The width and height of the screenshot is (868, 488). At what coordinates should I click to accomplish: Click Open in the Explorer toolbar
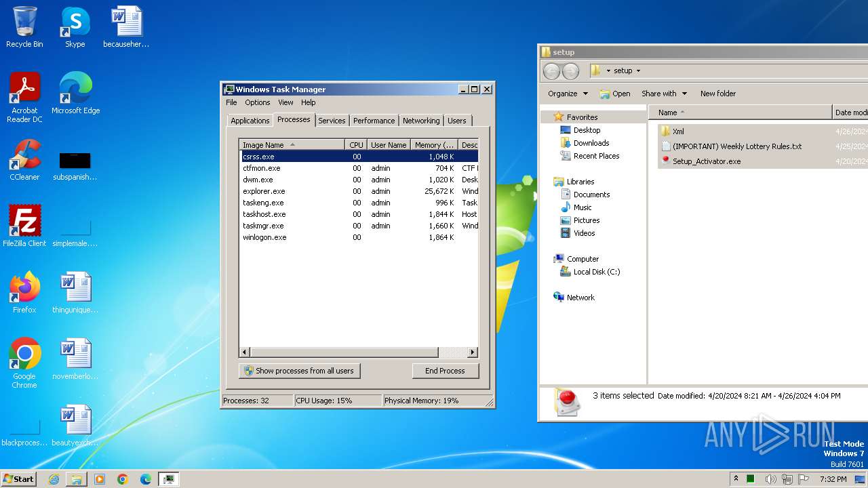tap(614, 94)
